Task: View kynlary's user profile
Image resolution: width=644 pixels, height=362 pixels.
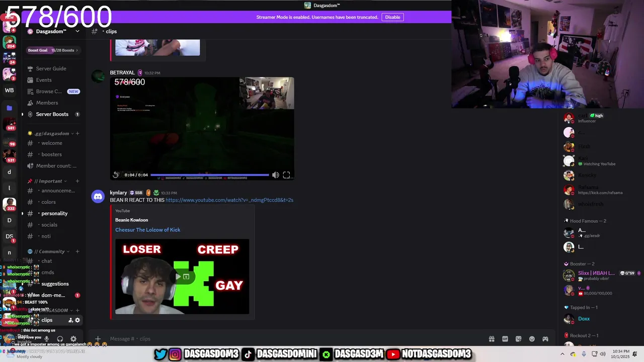Action: coord(118,193)
